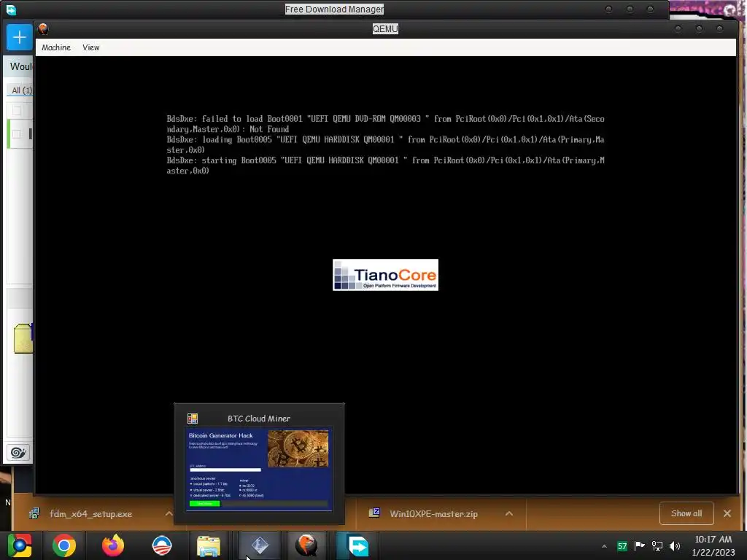This screenshot has height=560, width=747.
Task: Click the BTC Cloud Miner preview title
Action: pos(259,419)
